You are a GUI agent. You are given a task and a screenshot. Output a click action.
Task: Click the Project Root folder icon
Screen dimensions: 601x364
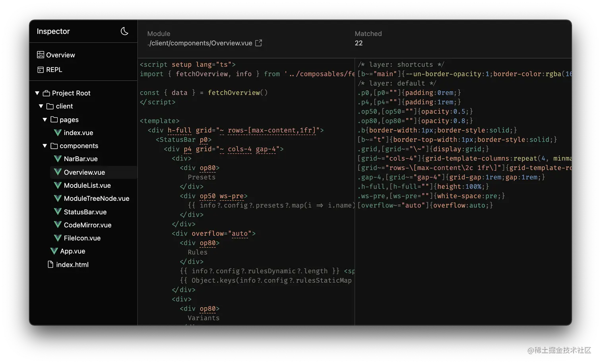click(x=47, y=93)
